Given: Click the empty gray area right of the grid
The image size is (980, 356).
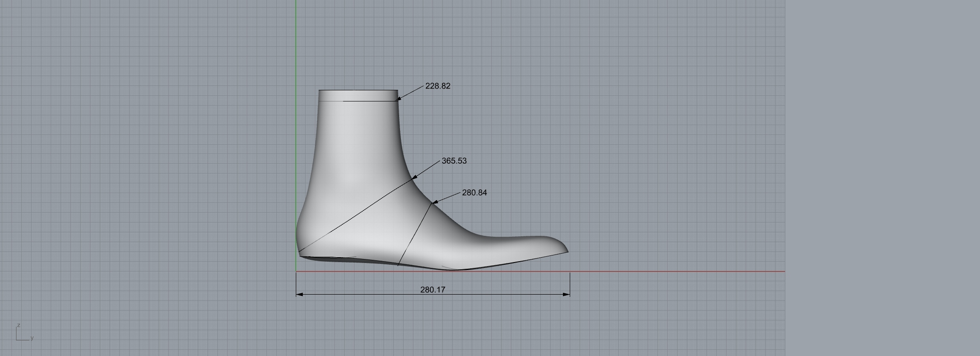Looking at the screenshot, I should click(x=882, y=178).
